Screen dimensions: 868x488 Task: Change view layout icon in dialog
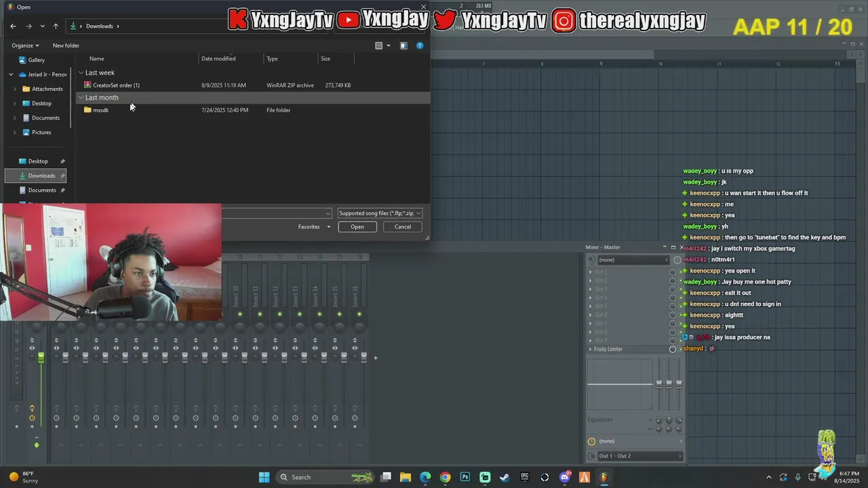379,45
